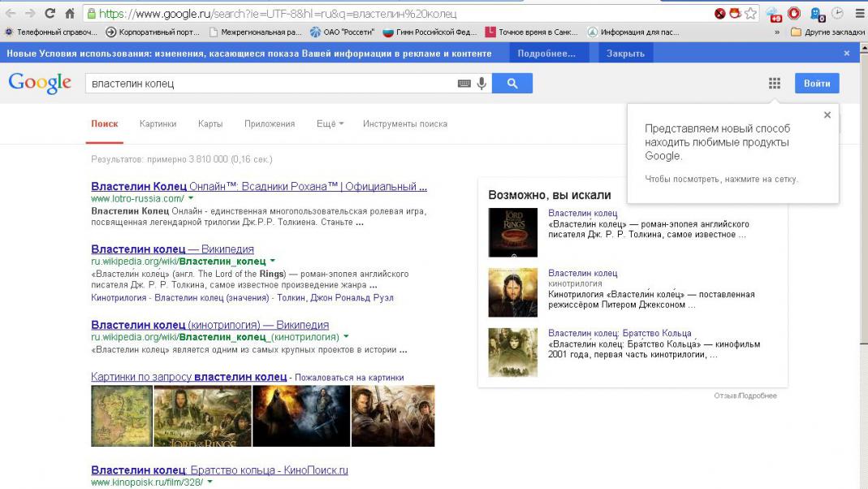Expand the 'Ещё' search options dropdown
The image size is (868, 489).
(x=330, y=124)
